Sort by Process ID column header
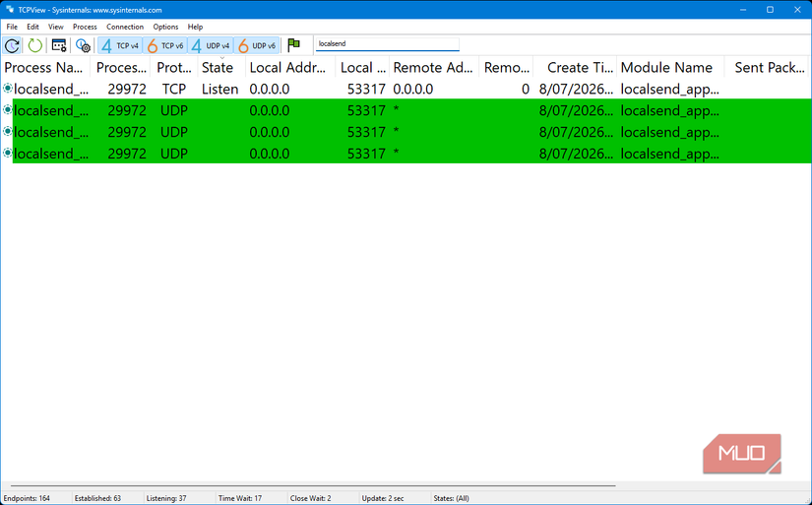The image size is (812, 505). click(x=121, y=67)
